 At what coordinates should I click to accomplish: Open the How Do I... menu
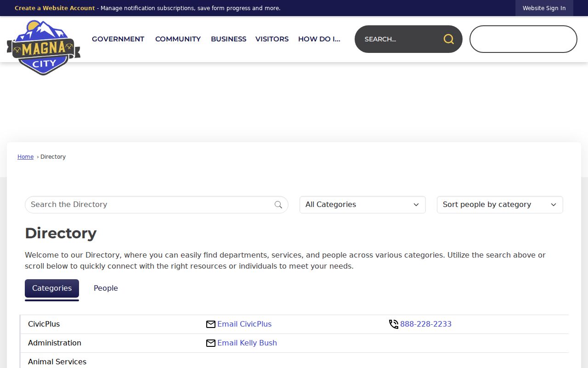pyautogui.click(x=319, y=39)
